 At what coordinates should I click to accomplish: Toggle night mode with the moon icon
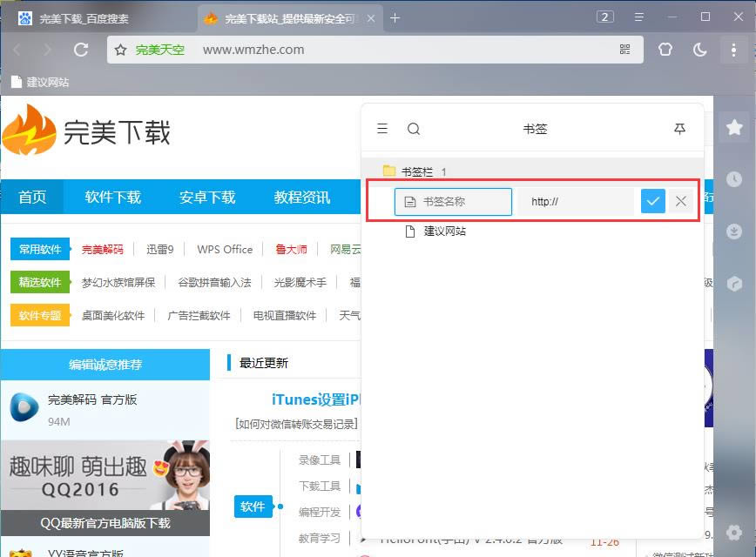(700, 50)
